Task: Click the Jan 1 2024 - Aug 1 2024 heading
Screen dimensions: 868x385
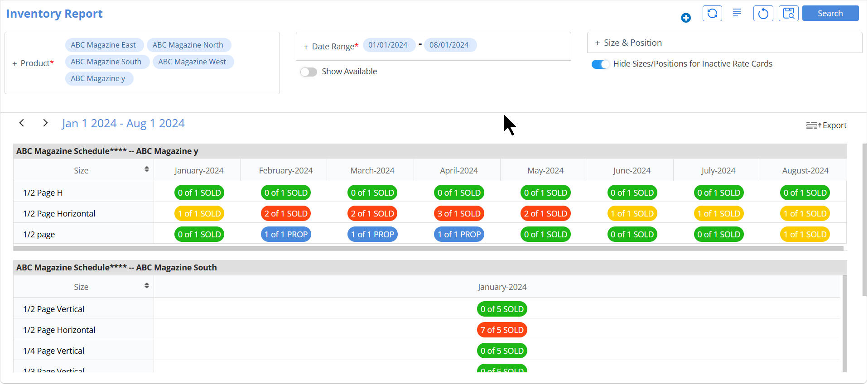Action: point(123,123)
